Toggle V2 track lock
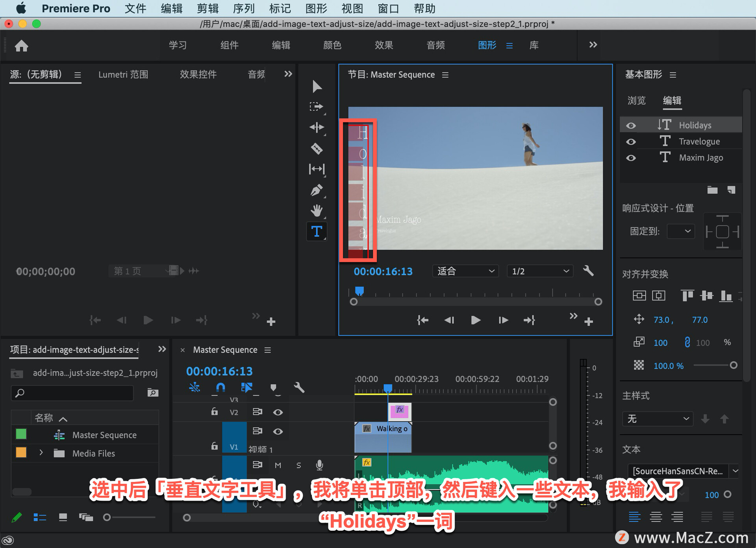The height and width of the screenshot is (548, 756). click(214, 411)
